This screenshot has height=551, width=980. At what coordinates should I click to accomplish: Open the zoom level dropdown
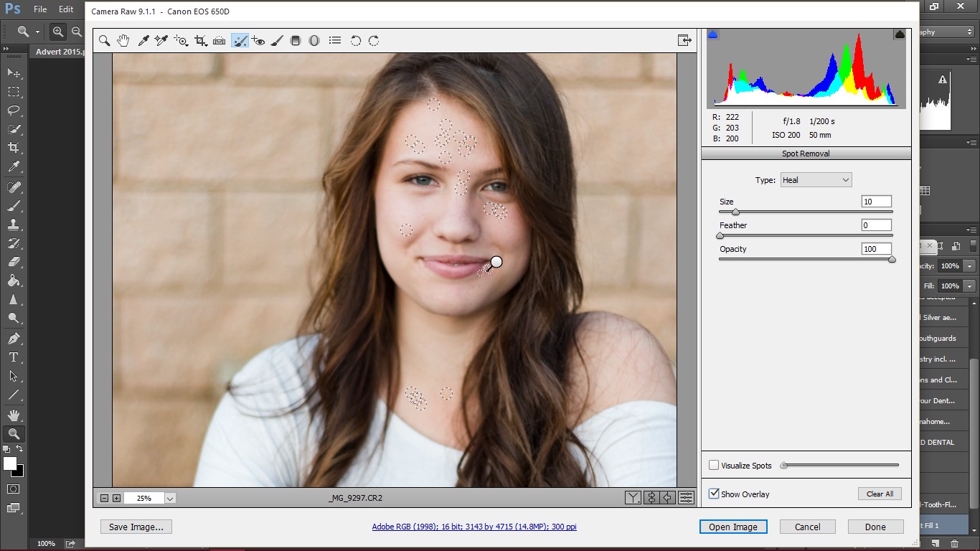click(x=170, y=498)
